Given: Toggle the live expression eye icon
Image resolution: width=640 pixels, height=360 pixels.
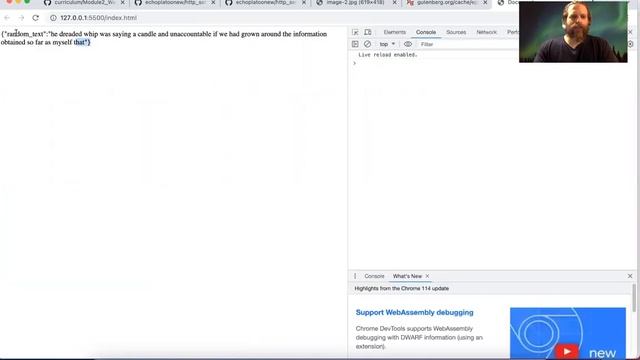Looking at the screenshot, I should click(408, 44).
